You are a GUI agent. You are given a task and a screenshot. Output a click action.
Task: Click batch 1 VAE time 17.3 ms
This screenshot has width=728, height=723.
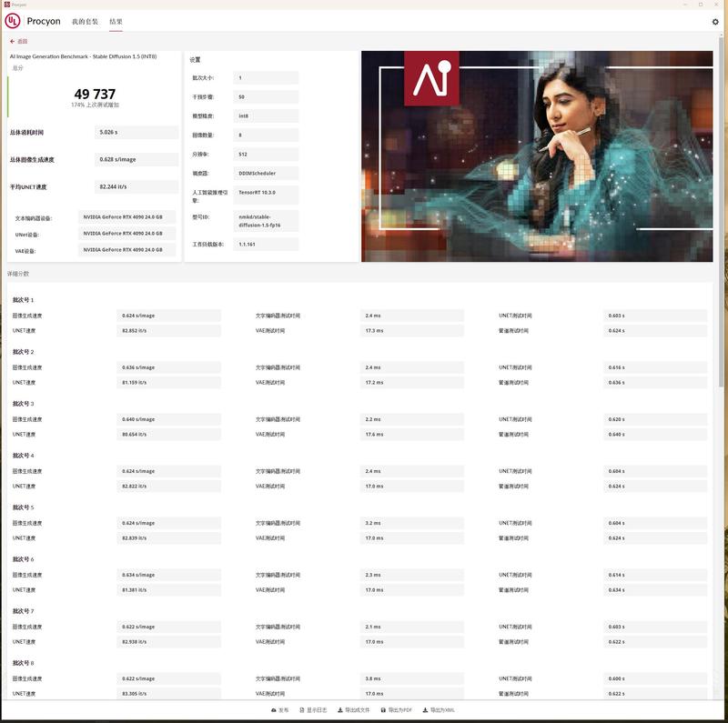tap(411, 330)
